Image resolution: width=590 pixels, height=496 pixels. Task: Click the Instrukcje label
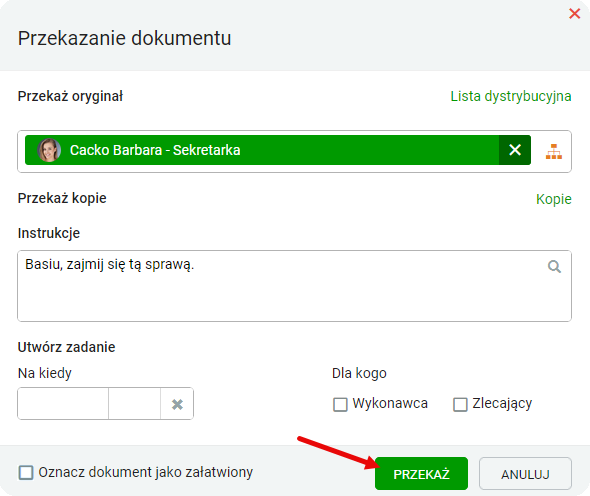coord(49,233)
